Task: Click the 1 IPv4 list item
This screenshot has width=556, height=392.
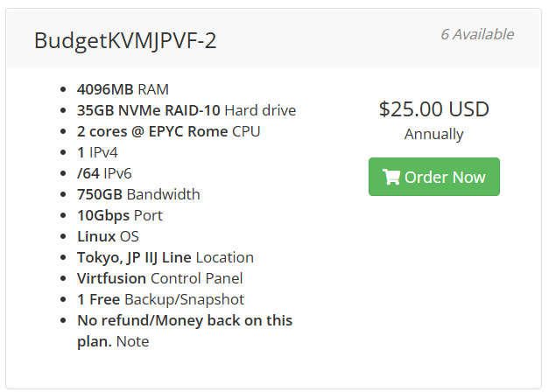Action: (x=98, y=152)
